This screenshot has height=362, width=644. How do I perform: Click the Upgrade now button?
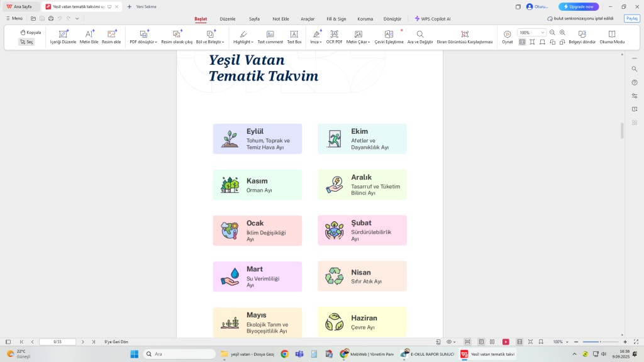coord(579,6)
